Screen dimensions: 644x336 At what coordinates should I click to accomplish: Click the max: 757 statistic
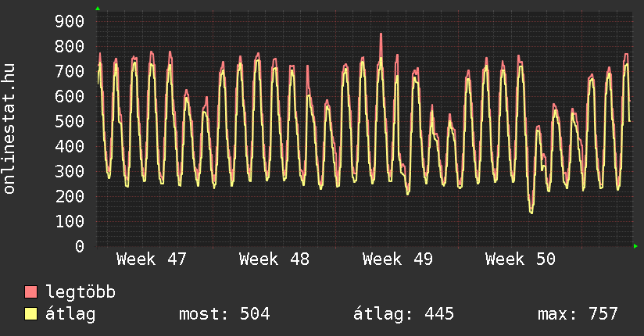[578, 314]
